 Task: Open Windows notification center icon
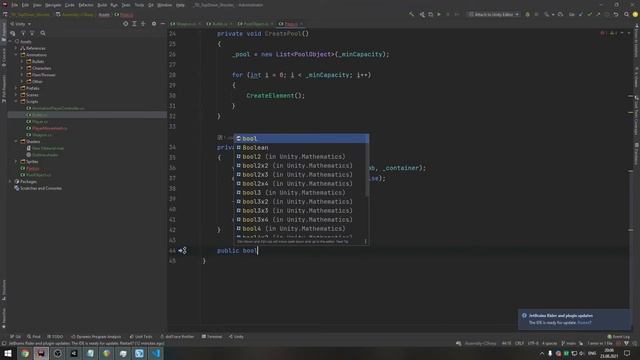point(627,353)
